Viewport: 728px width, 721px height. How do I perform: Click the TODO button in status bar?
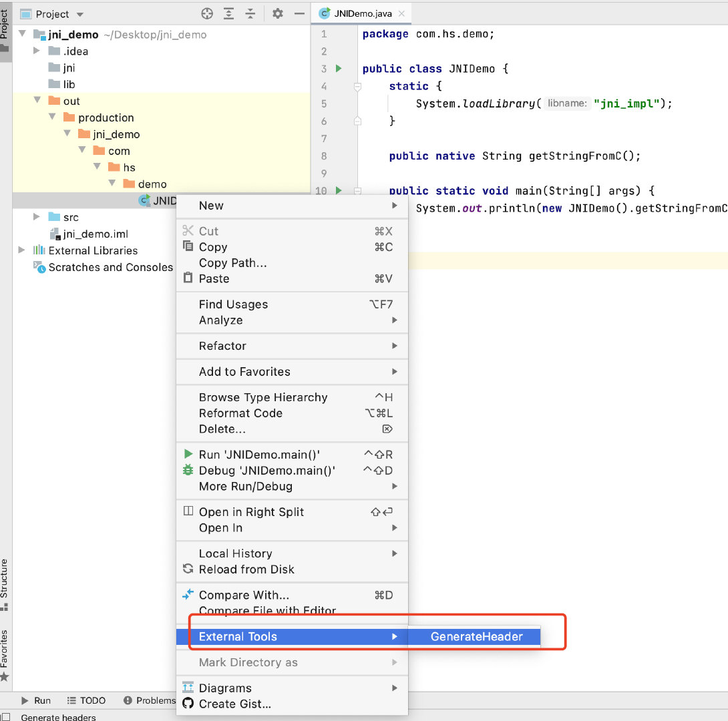87,700
